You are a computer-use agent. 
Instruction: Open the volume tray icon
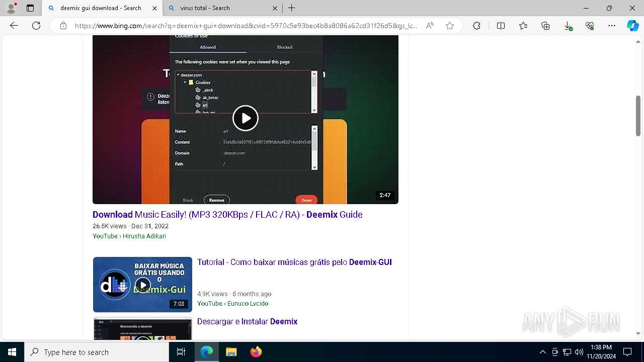coord(579,352)
